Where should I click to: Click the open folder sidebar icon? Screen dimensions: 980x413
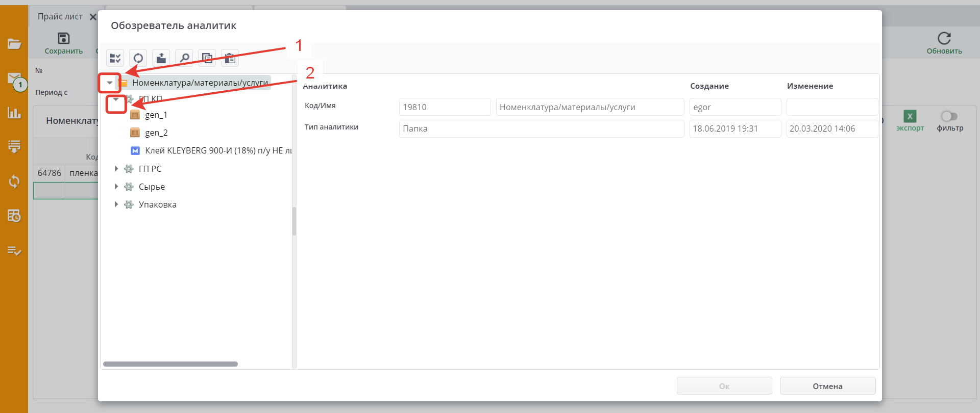[x=14, y=44]
